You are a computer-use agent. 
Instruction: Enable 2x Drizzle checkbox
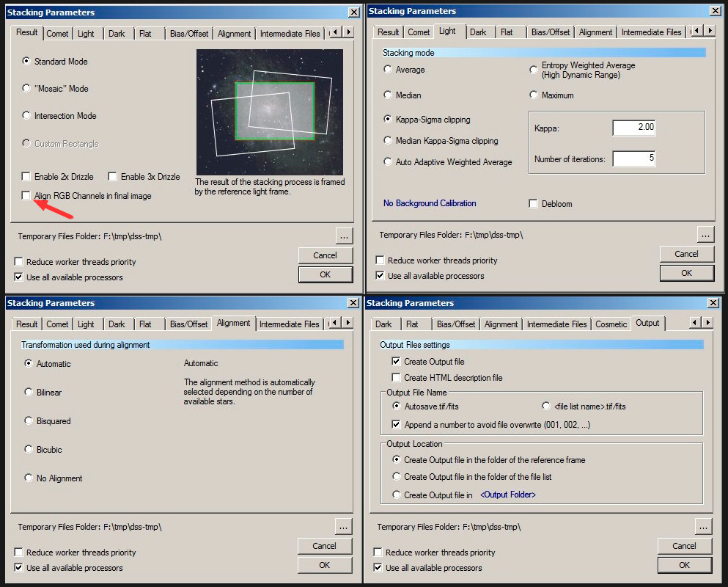(27, 177)
